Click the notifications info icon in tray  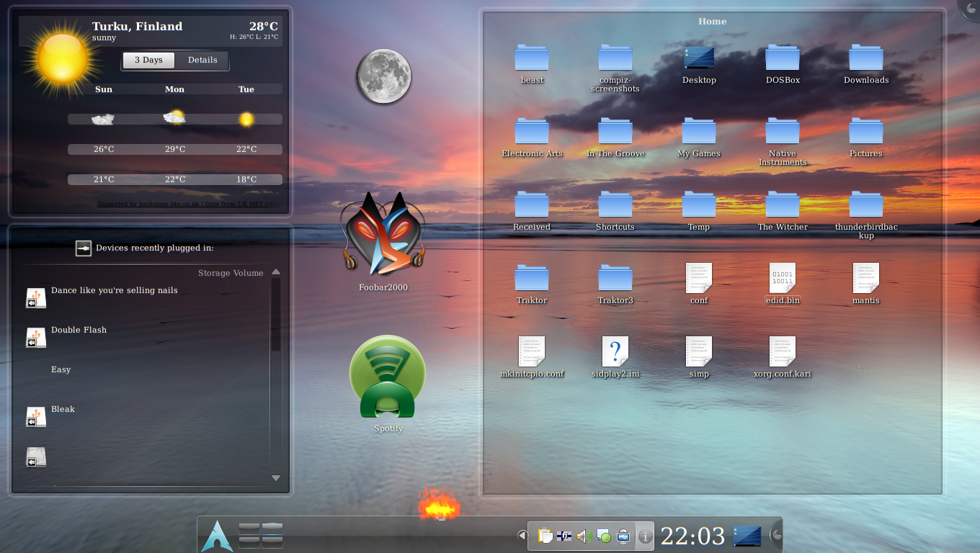pos(645,536)
